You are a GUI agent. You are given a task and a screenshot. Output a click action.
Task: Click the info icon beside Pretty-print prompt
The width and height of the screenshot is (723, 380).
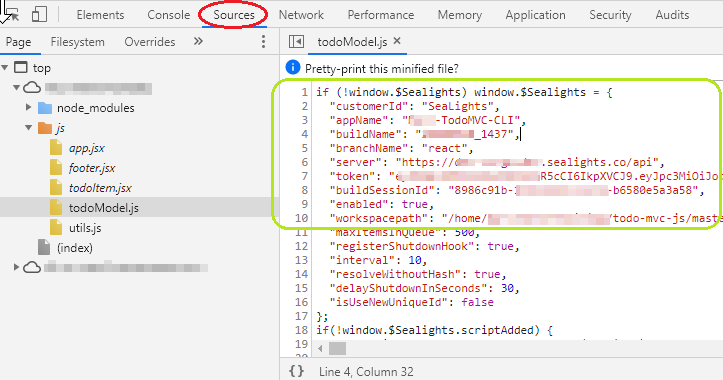(x=293, y=67)
